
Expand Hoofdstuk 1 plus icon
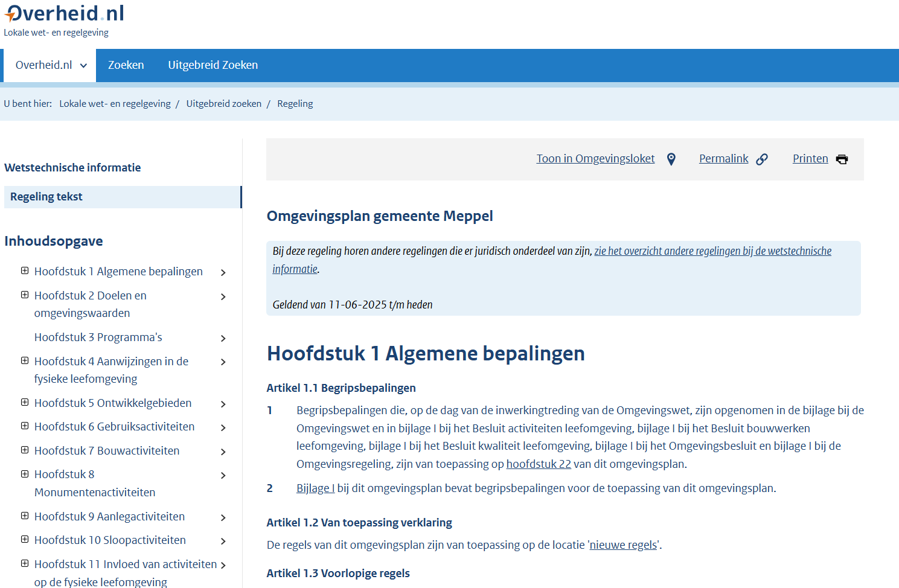pos(25,271)
